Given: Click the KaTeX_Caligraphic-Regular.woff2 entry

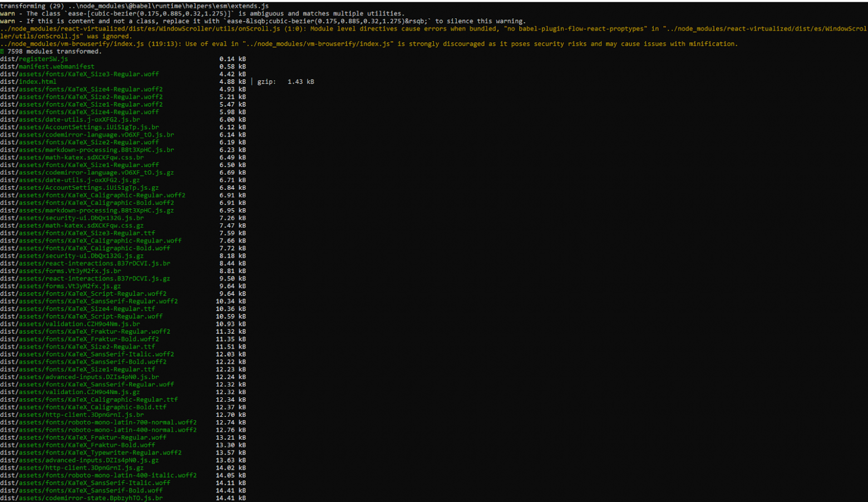Looking at the screenshot, I should 93,195.
